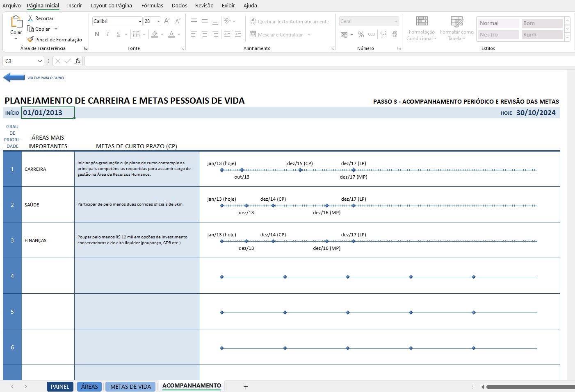Click the insert function fx icon

[x=78, y=61]
